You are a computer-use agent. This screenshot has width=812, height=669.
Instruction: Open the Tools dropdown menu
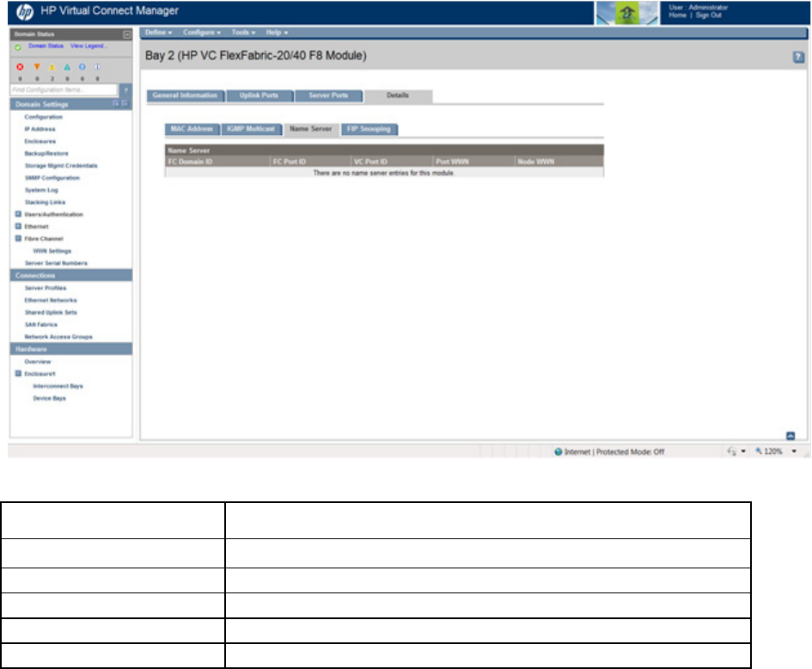click(243, 33)
